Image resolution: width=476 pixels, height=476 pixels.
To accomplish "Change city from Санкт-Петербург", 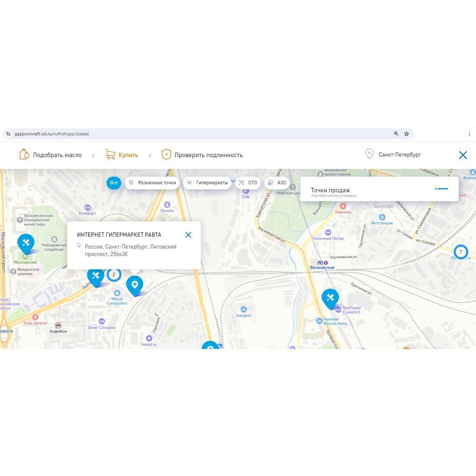I will click(x=393, y=155).
